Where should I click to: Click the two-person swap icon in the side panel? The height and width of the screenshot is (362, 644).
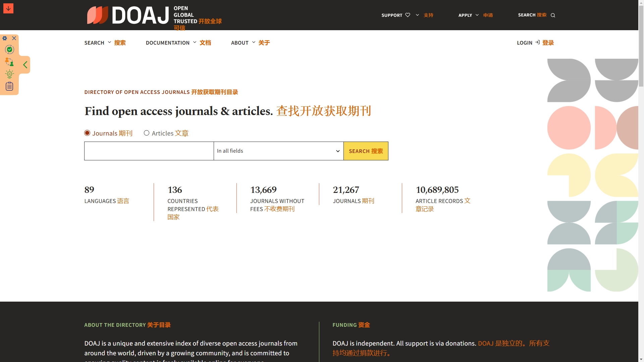[9, 62]
